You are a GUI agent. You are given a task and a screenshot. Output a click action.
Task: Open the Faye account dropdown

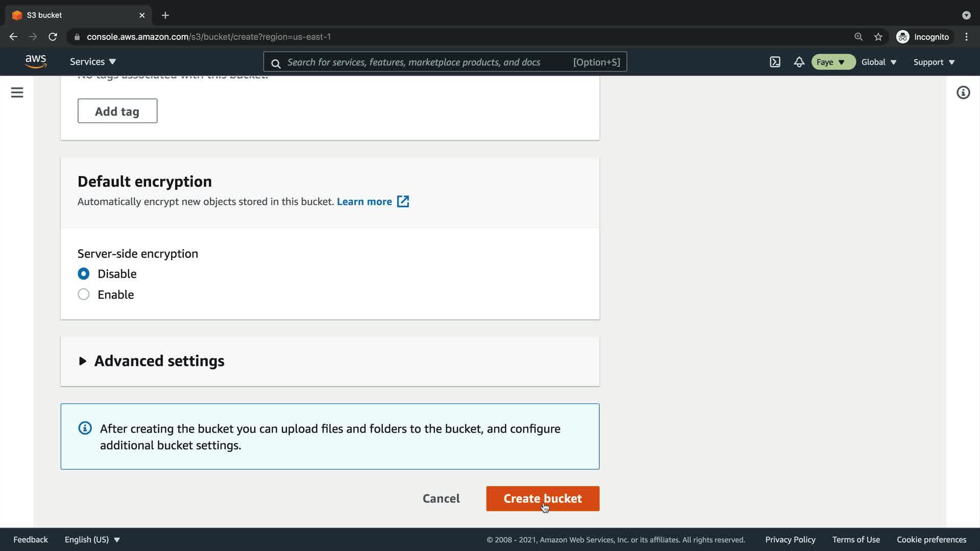pyautogui.click(x=832, y=62)
